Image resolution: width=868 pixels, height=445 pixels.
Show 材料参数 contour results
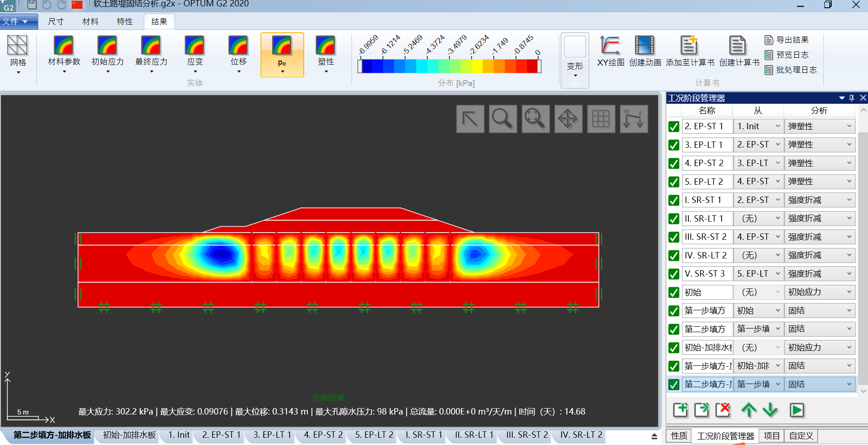(64, 55)
